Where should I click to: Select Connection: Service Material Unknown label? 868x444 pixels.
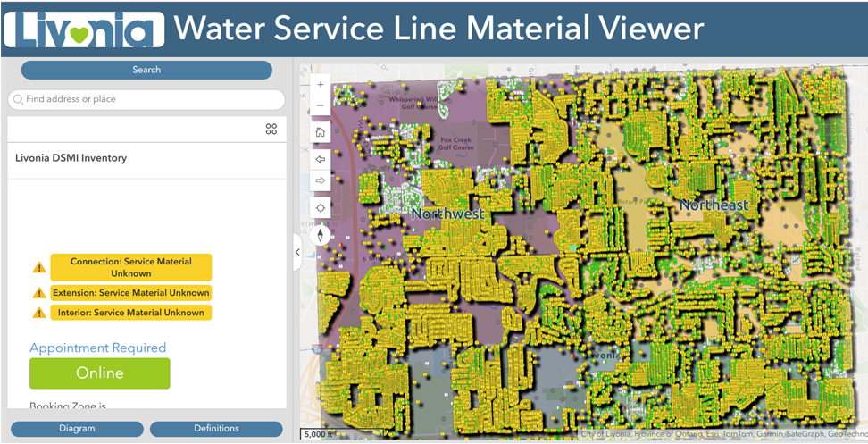click(131, 267)
